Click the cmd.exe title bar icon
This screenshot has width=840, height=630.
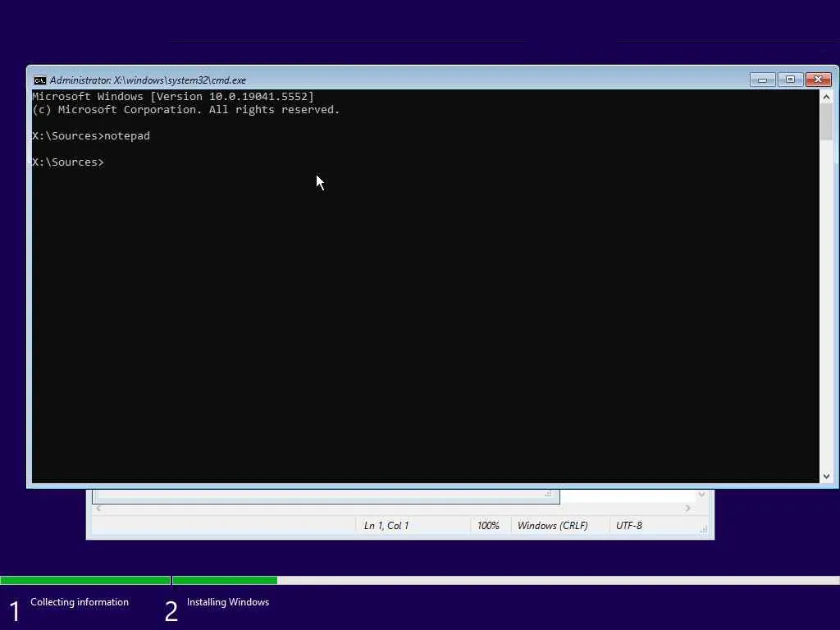click(39, 80)
